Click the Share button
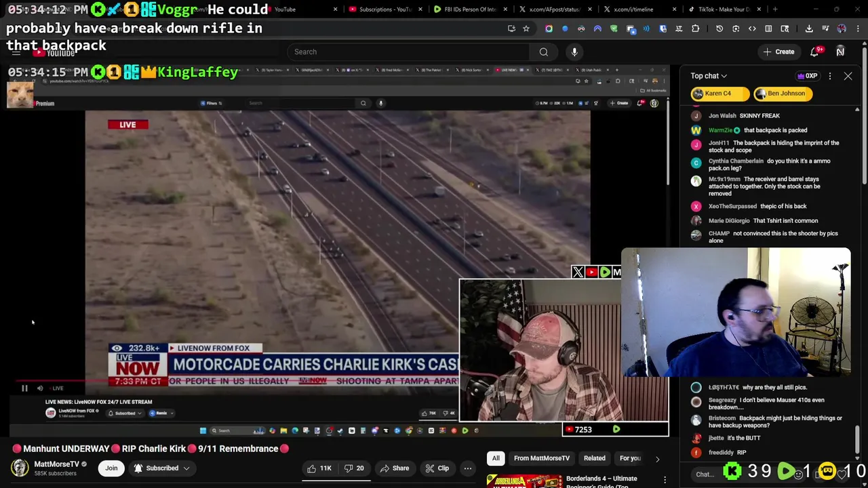 click(395, 468)
